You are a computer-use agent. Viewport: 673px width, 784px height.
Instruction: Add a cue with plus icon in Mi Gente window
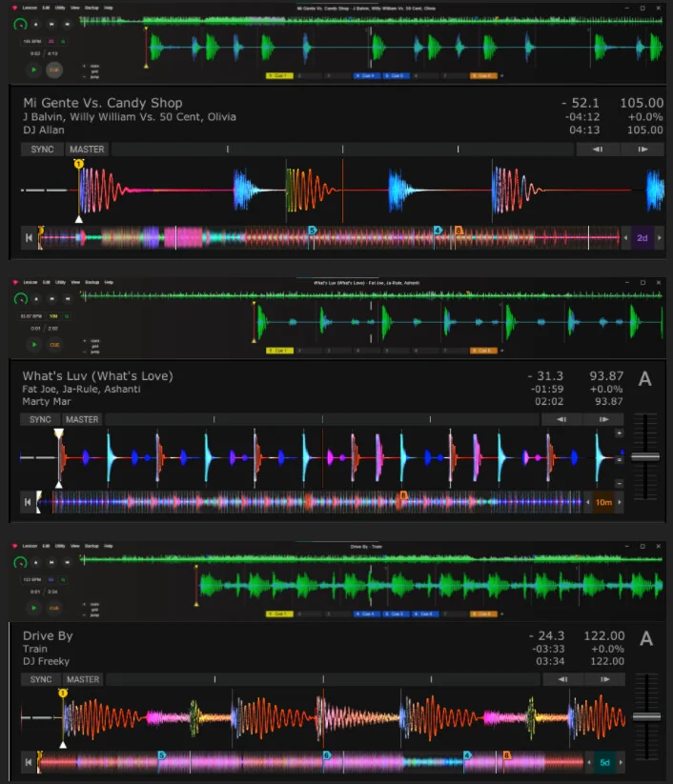coord(501,75)
